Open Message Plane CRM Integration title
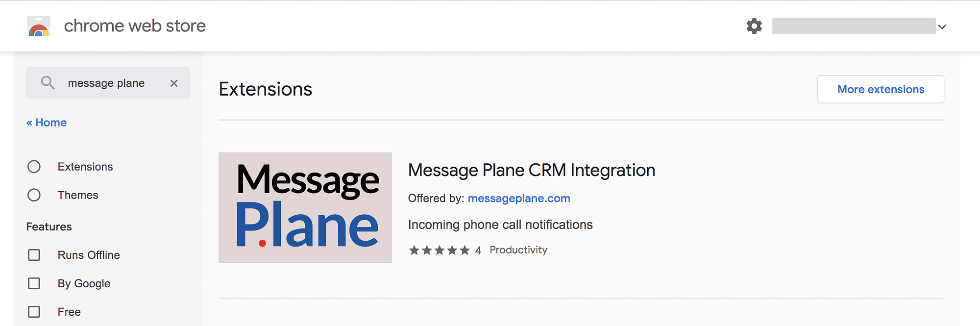The width and height of the screenshot is (980, 326). coord(532,170)
